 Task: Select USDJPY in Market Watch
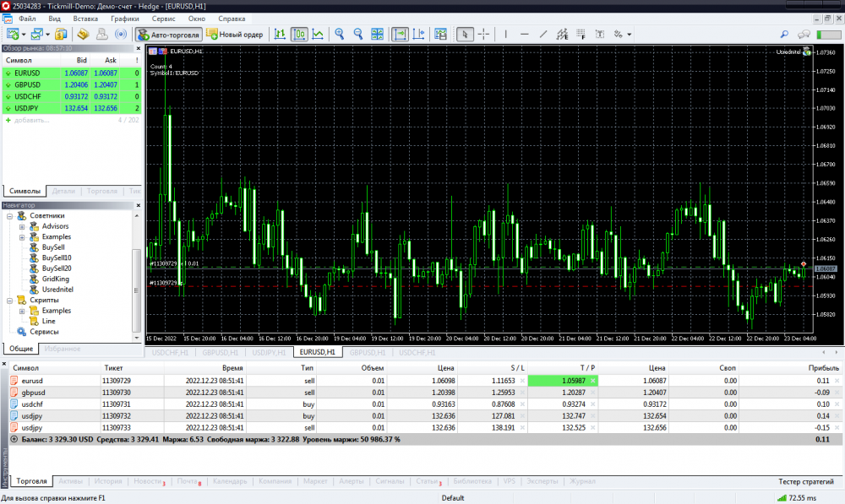pyautogui.click(x=72, y=108)
